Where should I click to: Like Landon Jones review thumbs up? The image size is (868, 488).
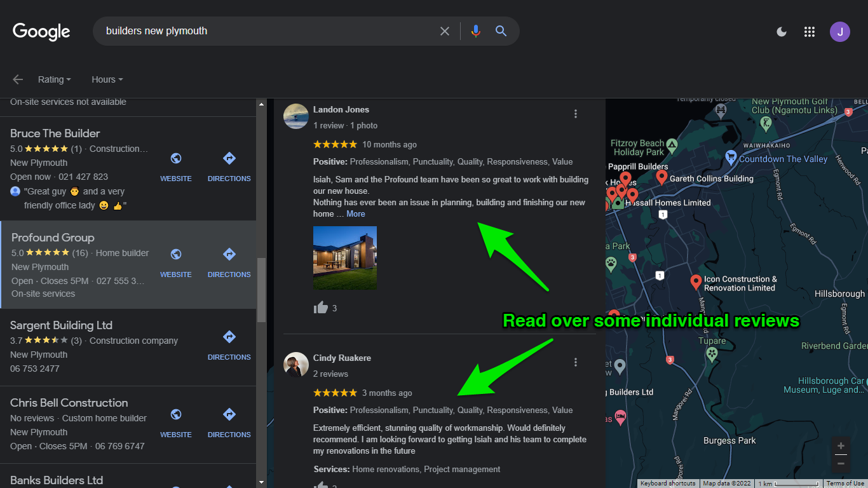[x=321, y=308]
